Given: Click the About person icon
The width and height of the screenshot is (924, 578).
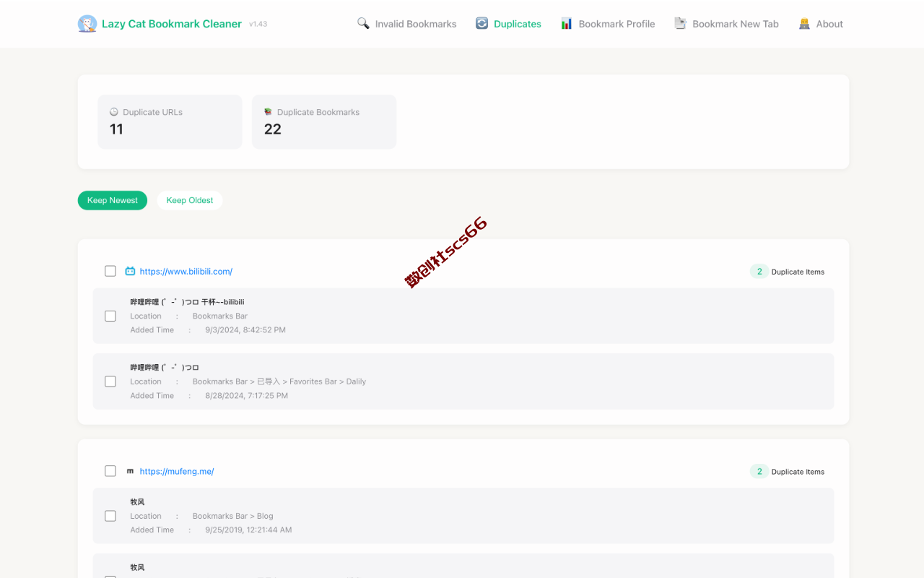Looking at the screenshot, I should click(x=804, y=23).
